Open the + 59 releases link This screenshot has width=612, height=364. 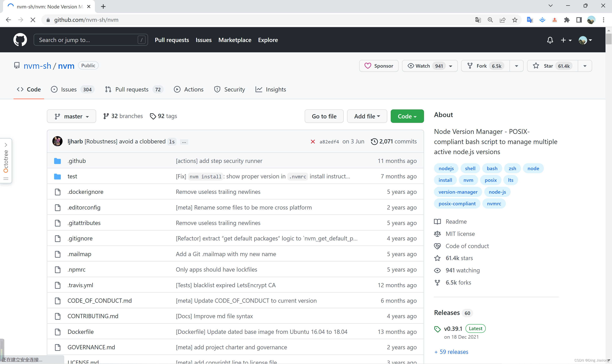pos(451,352)
